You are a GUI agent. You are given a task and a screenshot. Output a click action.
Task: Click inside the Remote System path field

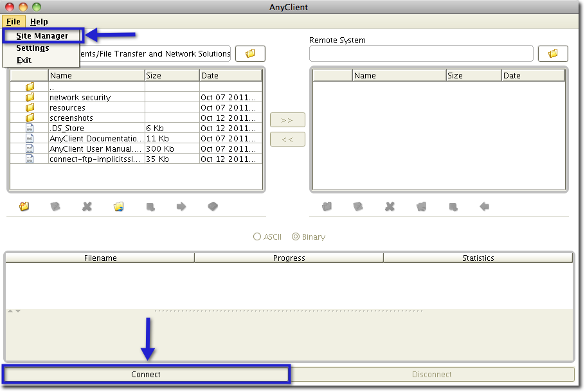pyautogui.click(x=421, y=54)
